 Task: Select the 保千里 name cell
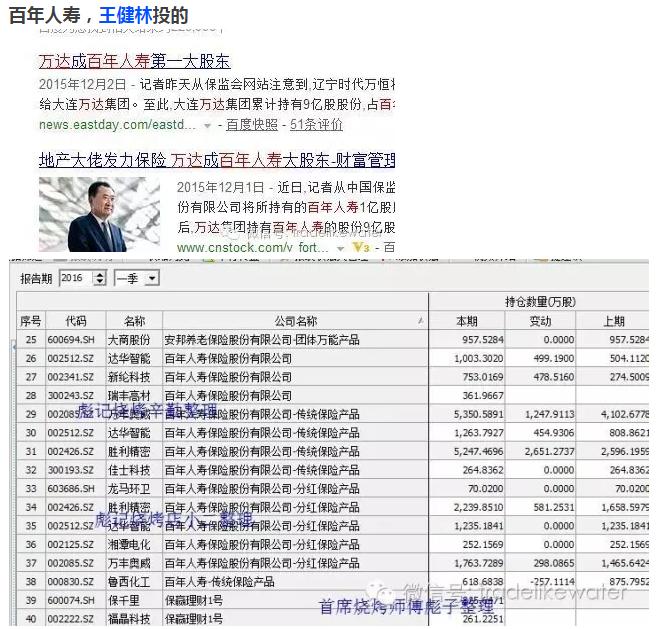pos(124,600)
